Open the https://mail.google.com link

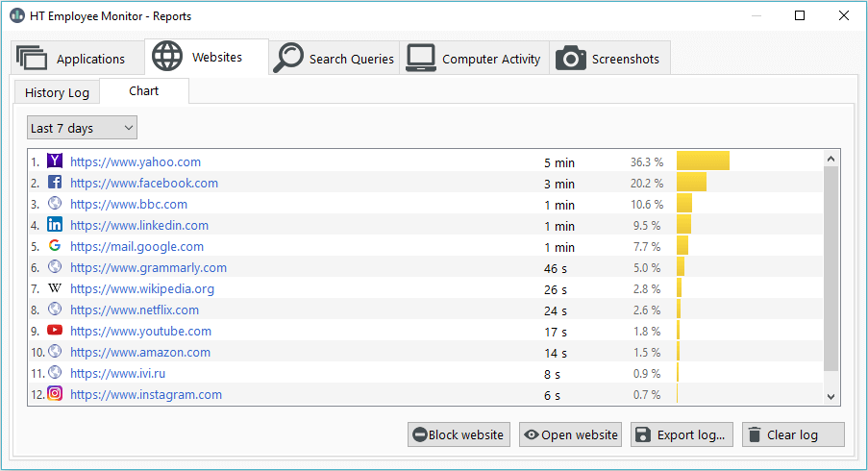[136, 246]
